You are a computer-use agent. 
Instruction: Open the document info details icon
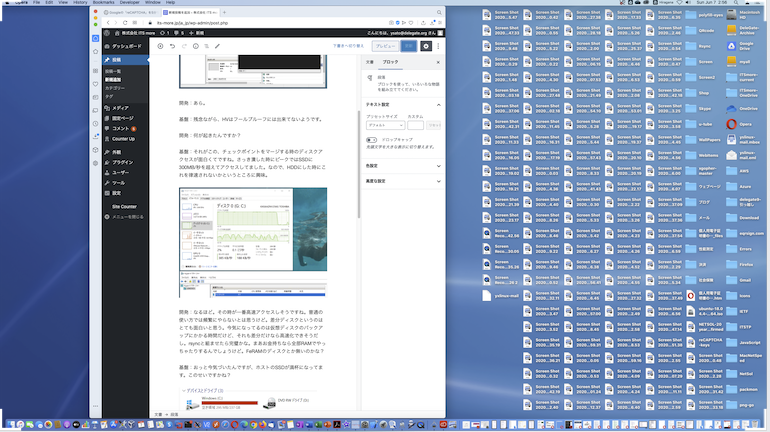click(x=196, y=46)
